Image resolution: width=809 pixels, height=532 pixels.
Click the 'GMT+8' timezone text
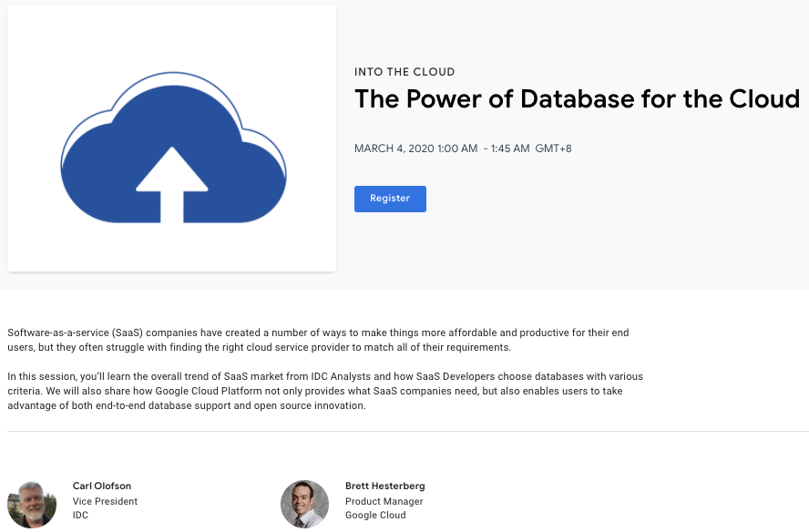[553, 148]
